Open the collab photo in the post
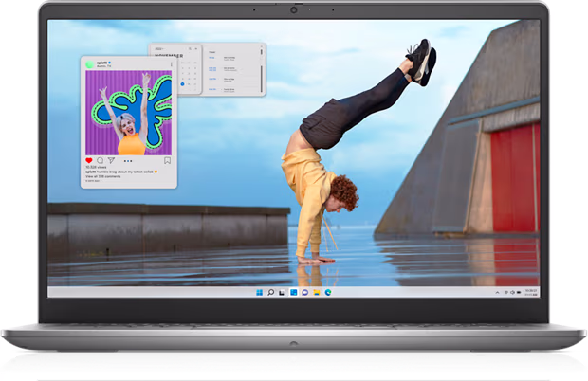This screenshot has width=588, height=381. click(129, 113)
